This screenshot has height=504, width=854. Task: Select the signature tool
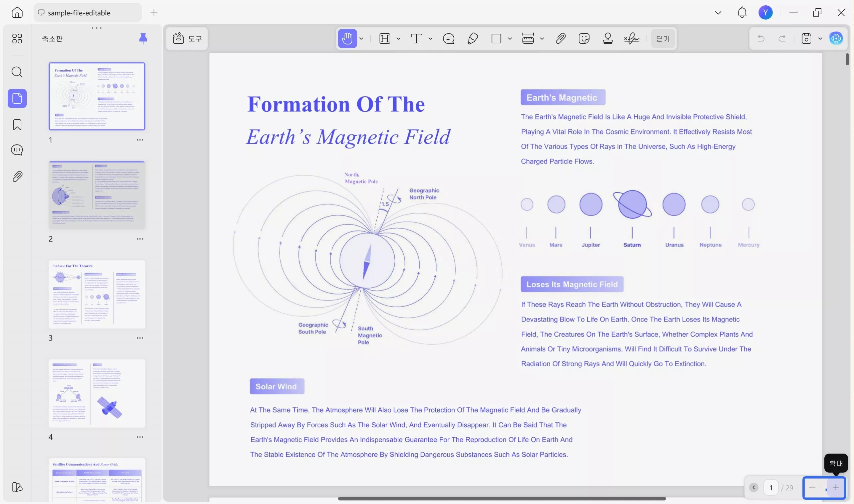click(x=631, y=38)
